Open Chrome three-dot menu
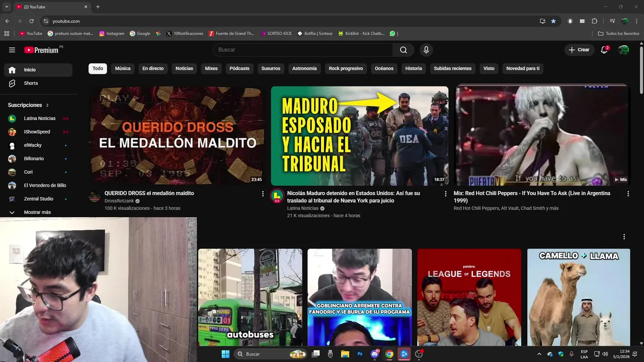 [636, 21]
